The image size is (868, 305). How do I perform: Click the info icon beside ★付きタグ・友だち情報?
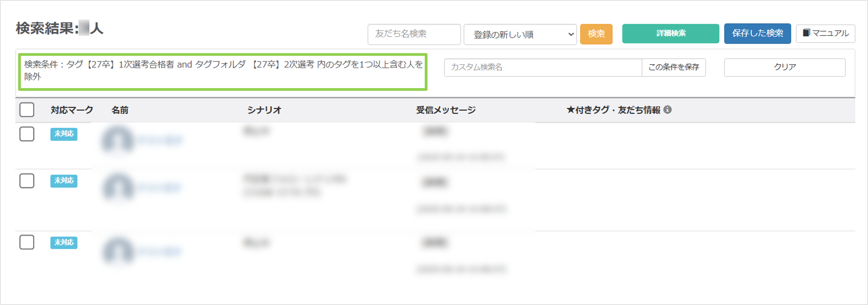click(x=667, y=110)
